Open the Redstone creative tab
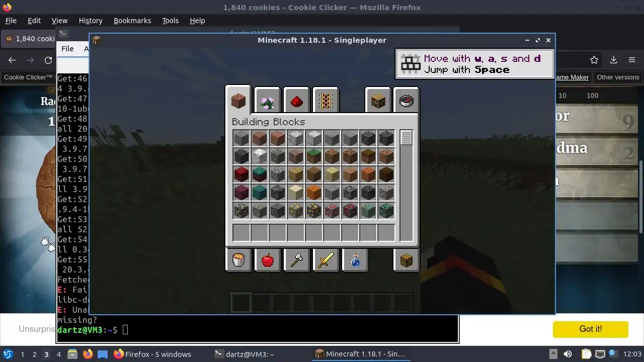 296,101
